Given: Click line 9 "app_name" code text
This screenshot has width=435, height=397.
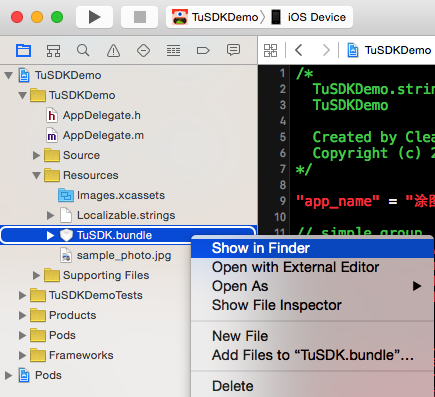Looking at the screenshot, I should pyautogui.click(x=338, y=201).
